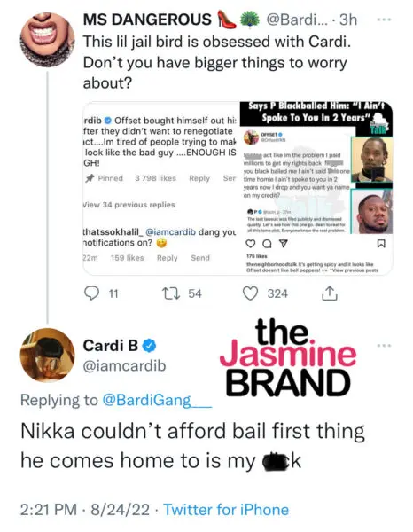The height and width of the screenshot is (532, 413).
Task: Open more options on Cardi B tweet
Action: 384,346
